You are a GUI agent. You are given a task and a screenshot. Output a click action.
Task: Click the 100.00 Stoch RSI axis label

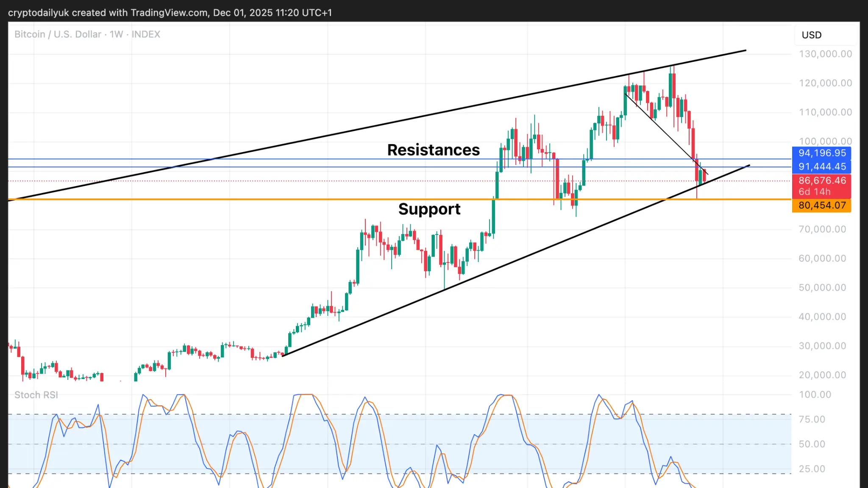(815, 395)
